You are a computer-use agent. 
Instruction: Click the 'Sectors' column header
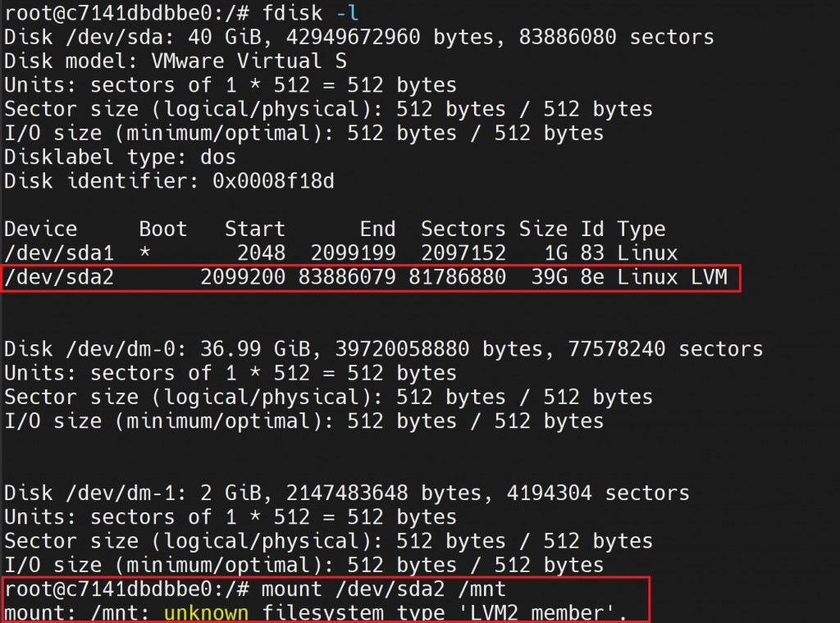pyautogui.click(x=463, y=229)
